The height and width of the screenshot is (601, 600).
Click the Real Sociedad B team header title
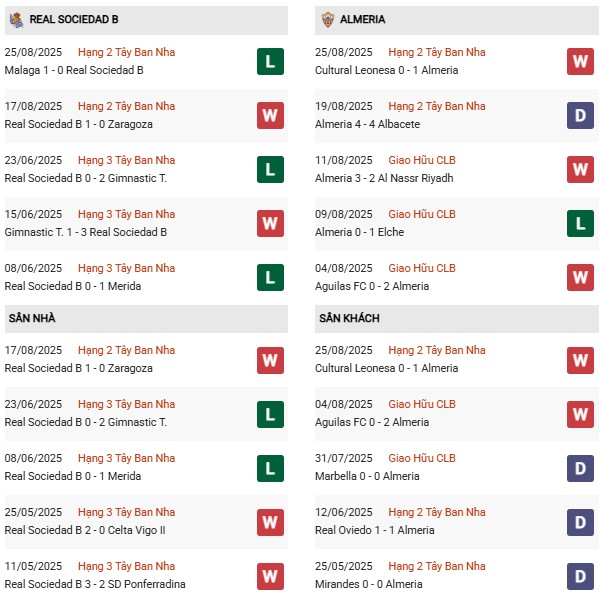pyautogui.click(x=74, y=19)
